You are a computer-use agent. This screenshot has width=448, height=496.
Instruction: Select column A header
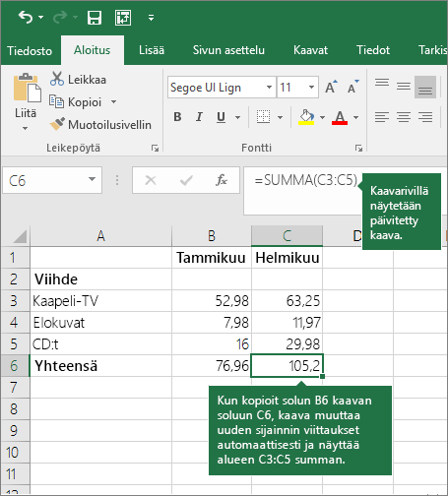pos(100,235)
